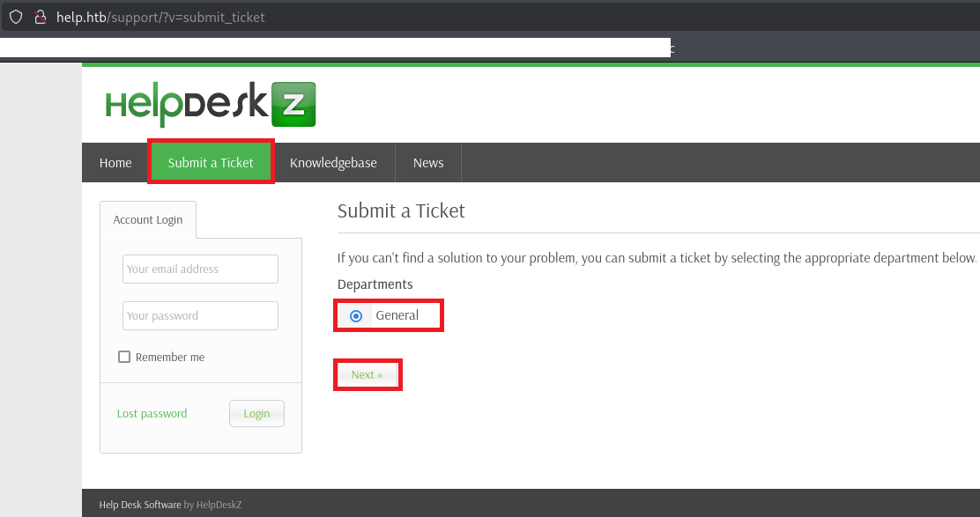The width and height of the screenshot is (980, 517).
Task: Go to the Knowledgebase page
Action: (333, 163)
